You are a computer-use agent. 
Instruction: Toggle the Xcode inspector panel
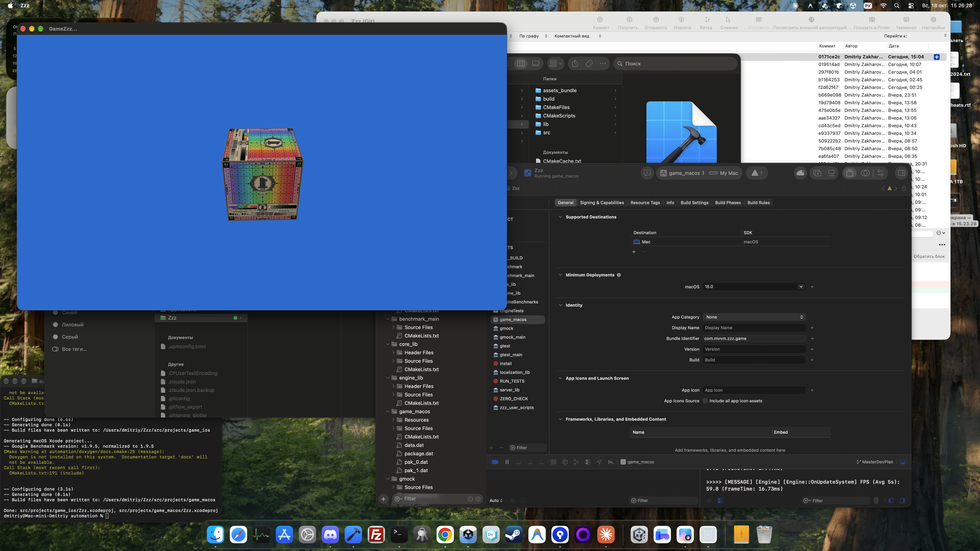pyautogui.click(x=901, y=173)
